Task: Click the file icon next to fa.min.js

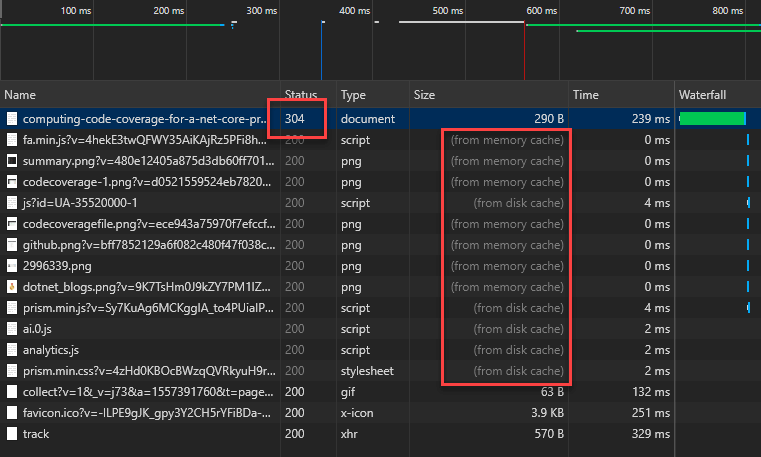Action: click(x=12, y=140)
